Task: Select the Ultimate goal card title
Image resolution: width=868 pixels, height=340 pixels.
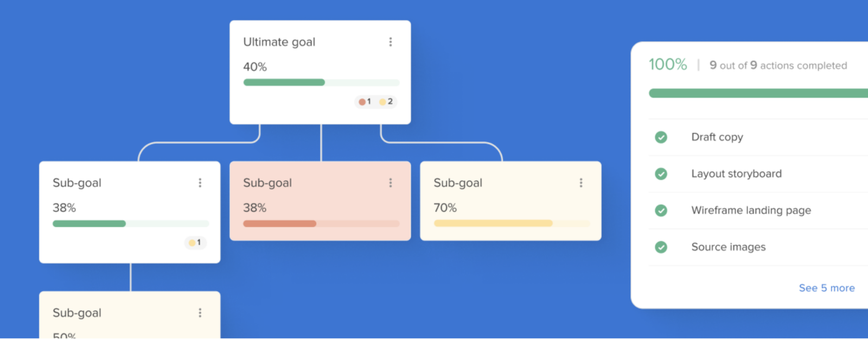Action: 279,41
